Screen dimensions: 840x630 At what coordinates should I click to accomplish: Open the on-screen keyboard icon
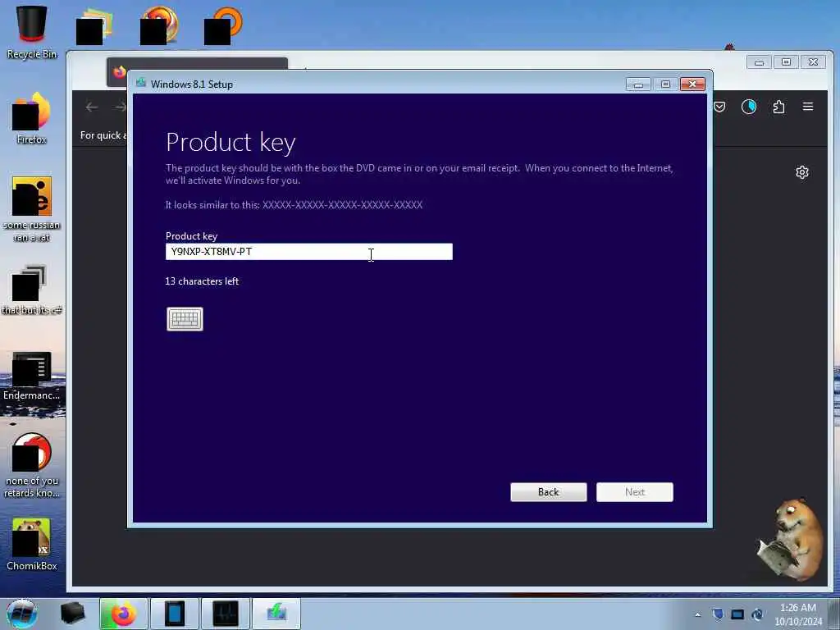[x=185, y=319]
